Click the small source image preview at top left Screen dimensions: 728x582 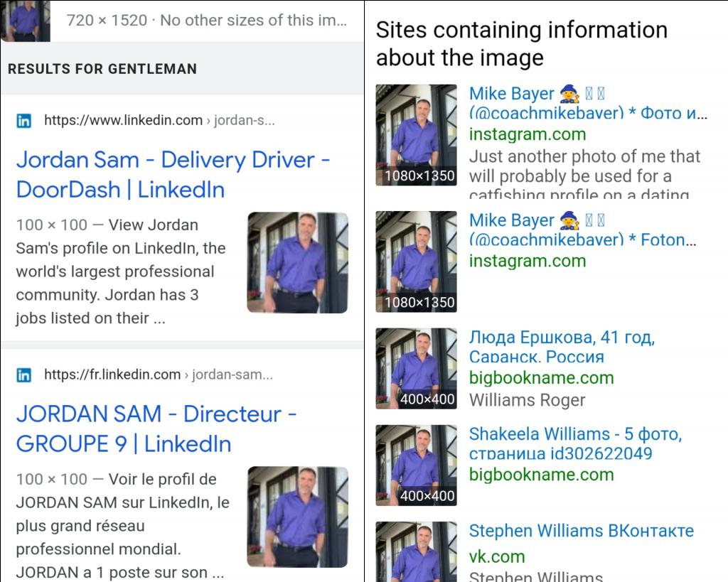pos(26,21)
